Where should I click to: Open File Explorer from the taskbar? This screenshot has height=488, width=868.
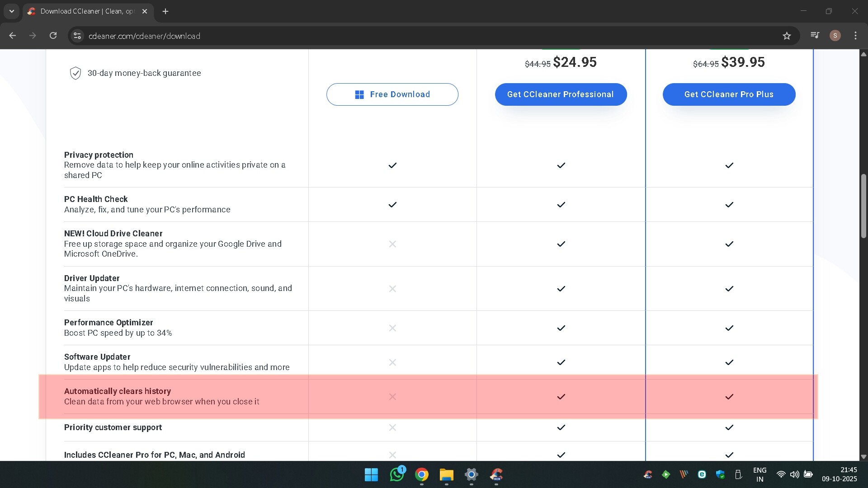coord(446,474)
